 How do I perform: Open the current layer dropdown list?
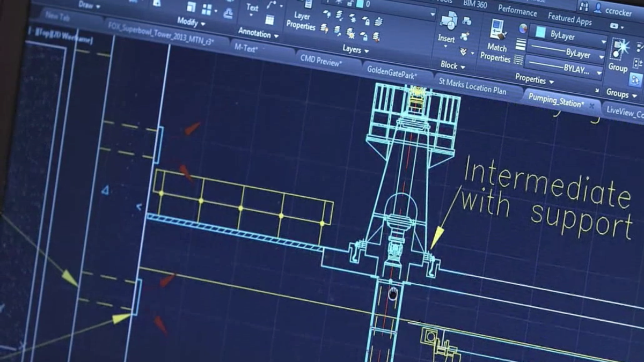[433, 15]
